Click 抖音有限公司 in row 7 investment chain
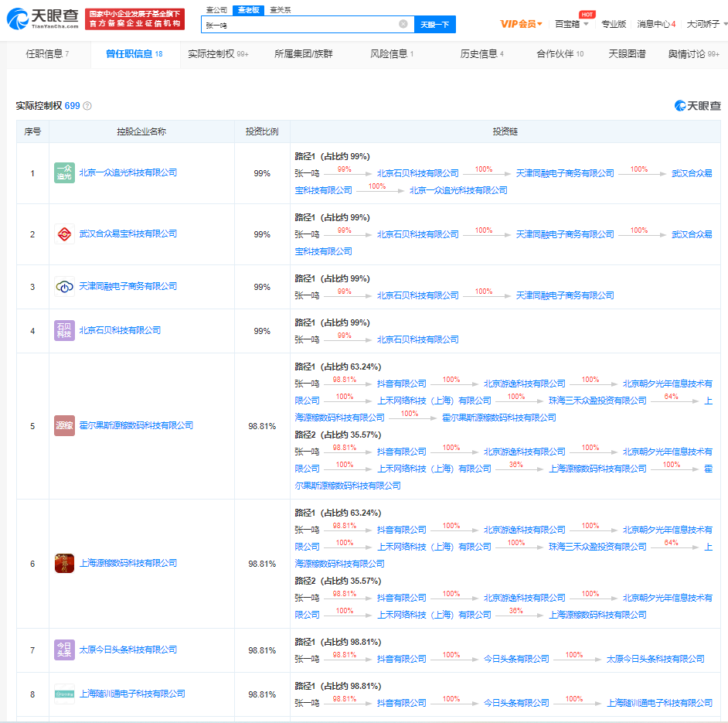 pos(402,659)
